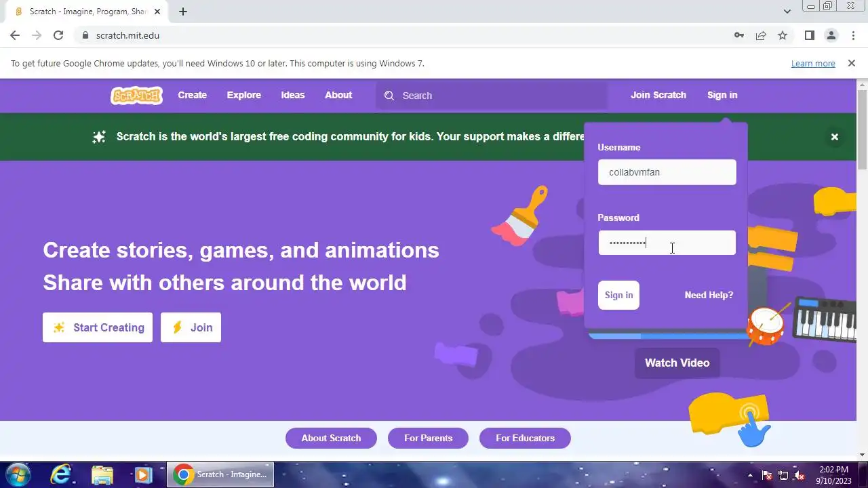Click the share page icon in address bar
Viewport: 868px width, 488px height.
(761, 35)
